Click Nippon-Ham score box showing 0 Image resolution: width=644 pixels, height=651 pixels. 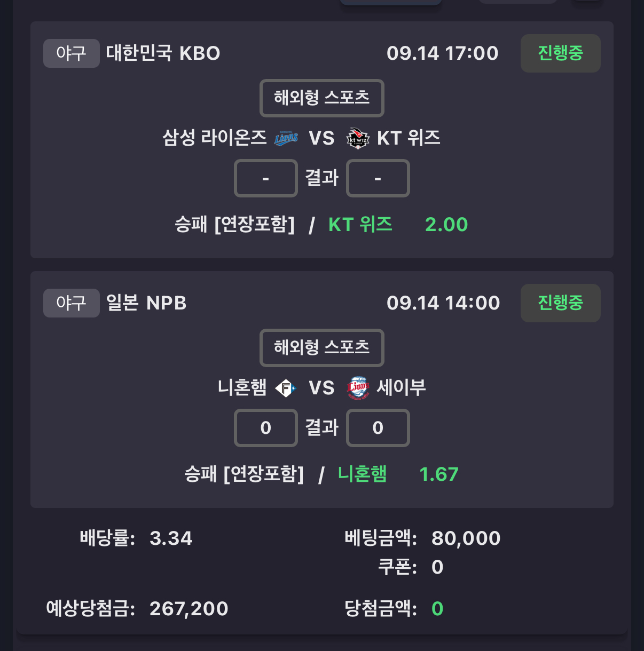(x=265, y=428)
